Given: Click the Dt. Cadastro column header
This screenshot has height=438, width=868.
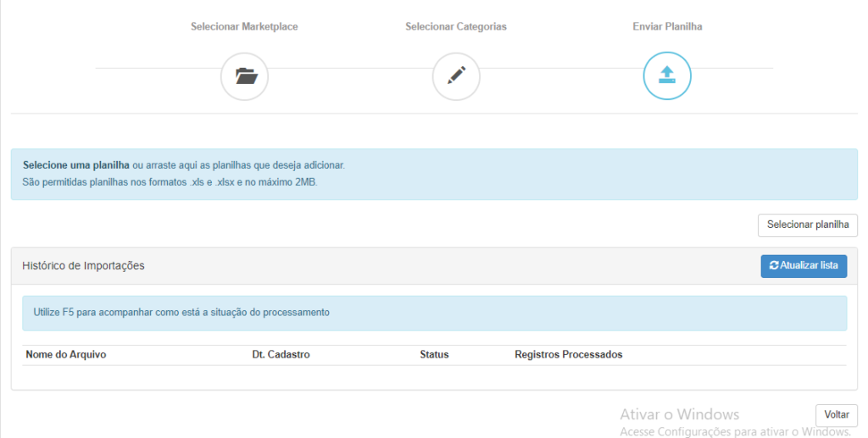Looking at the screenshot, I should click(281, 354).
